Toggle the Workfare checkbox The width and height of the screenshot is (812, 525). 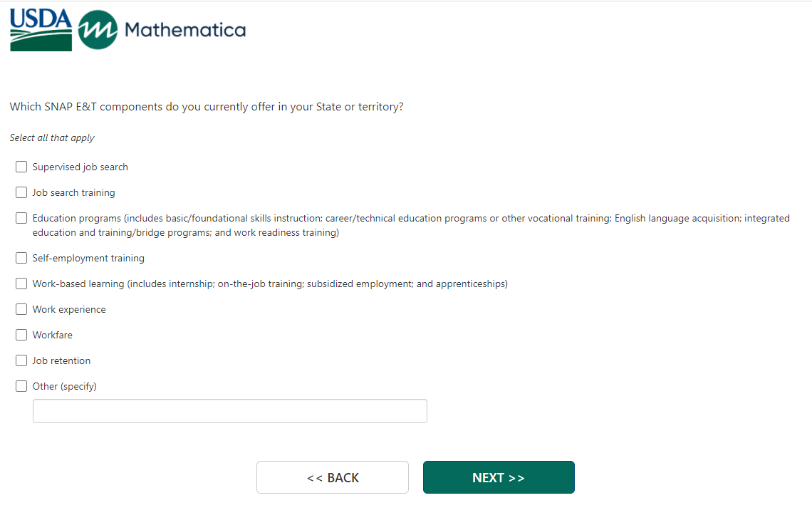(x=21, y=336)
